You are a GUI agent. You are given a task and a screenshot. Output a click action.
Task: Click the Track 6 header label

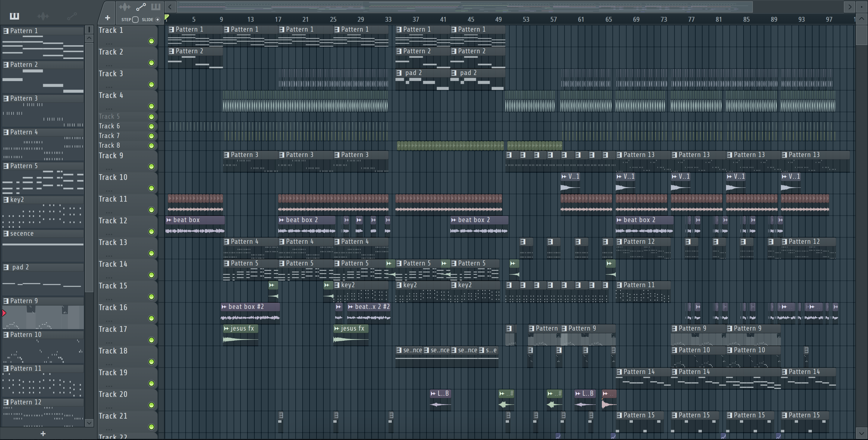coord(109,126)
